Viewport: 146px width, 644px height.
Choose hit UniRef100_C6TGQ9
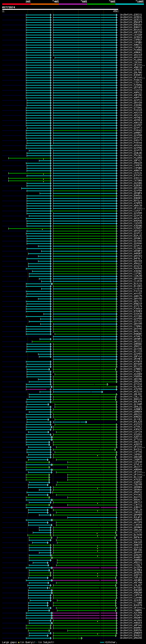tap(131, 35)
